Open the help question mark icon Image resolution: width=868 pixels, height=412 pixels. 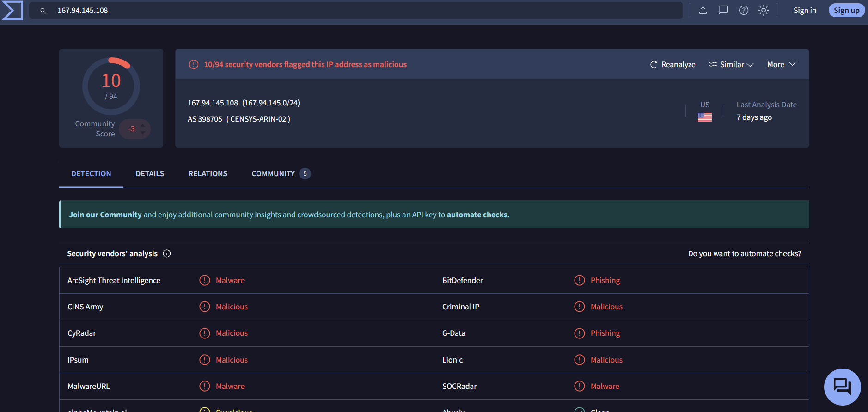click(744, 10)
